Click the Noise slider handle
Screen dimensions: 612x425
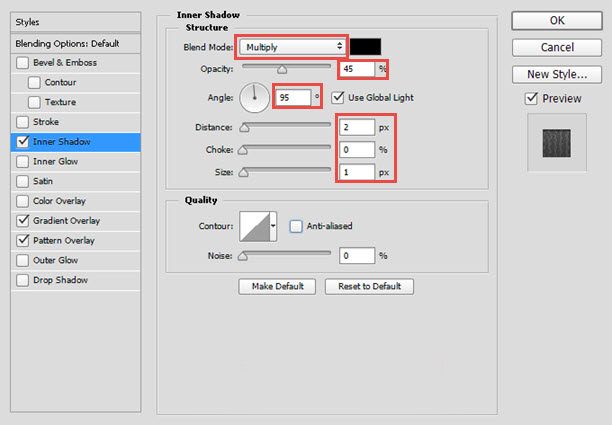click(243, 256)
